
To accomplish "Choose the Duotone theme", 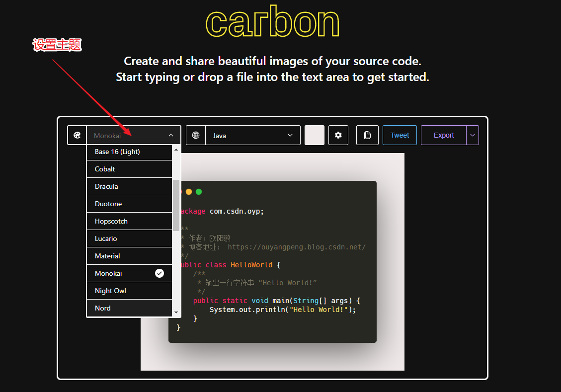I will point(129,204).
